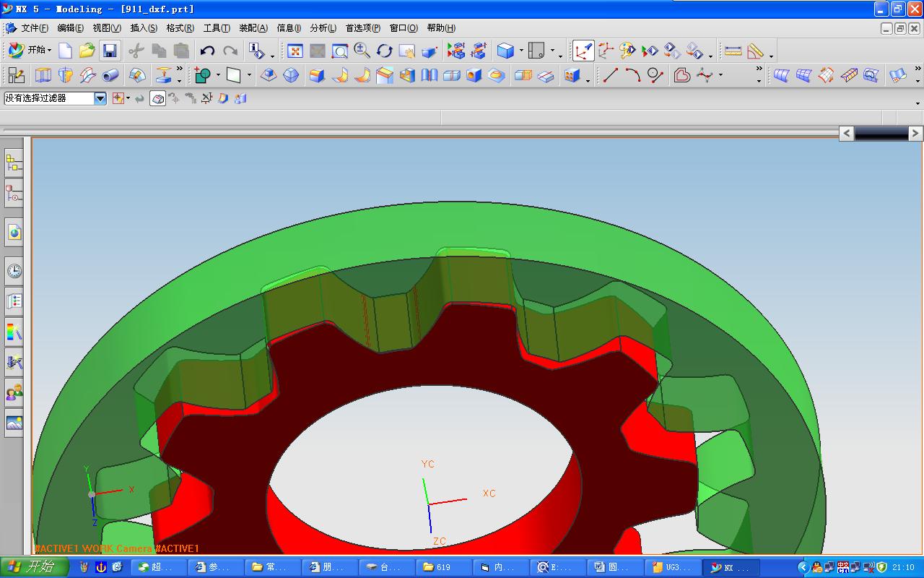
Task: Open the color palette sidebar tab
Action: tap(14, 332)
